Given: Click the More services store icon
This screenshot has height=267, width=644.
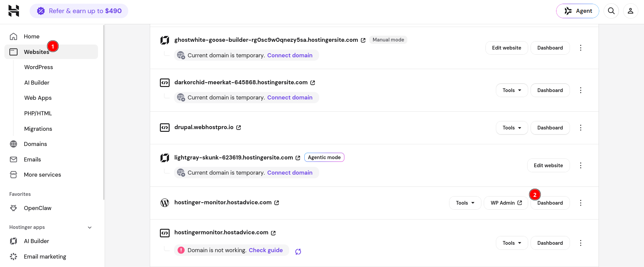Looking at the screenshot, I should pyautogui.click(x=13, y=175).
